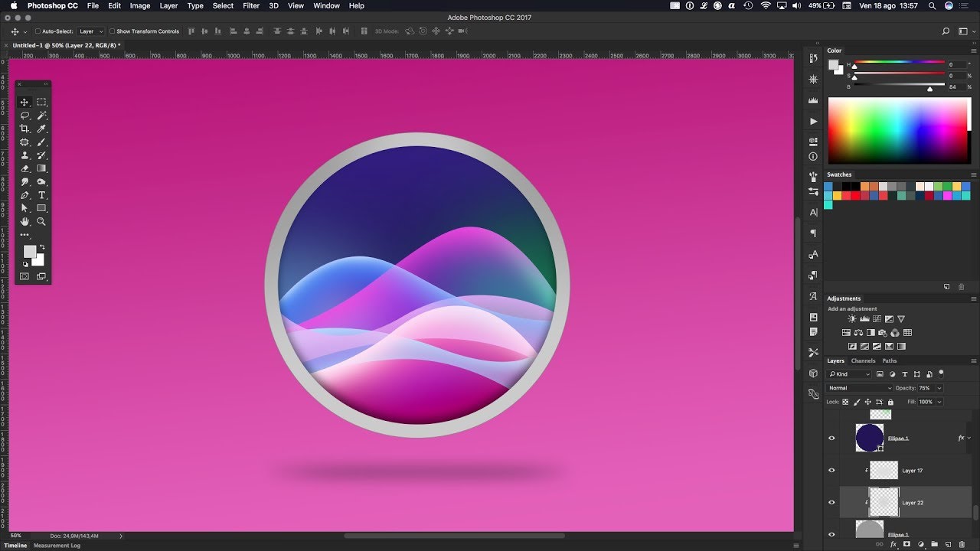Switch to the Channels tab
Viewport: 980px width, 551px height.
864,360
